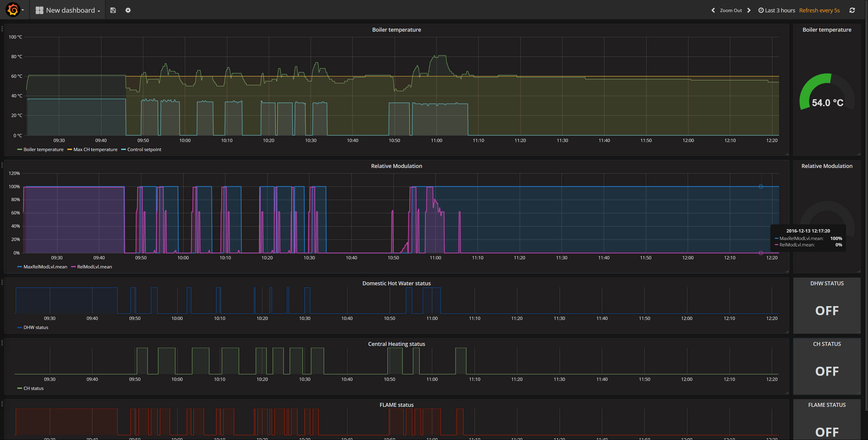
Task: Click the FLAME STATUS OFF value
Action: (x=827, y=432)
